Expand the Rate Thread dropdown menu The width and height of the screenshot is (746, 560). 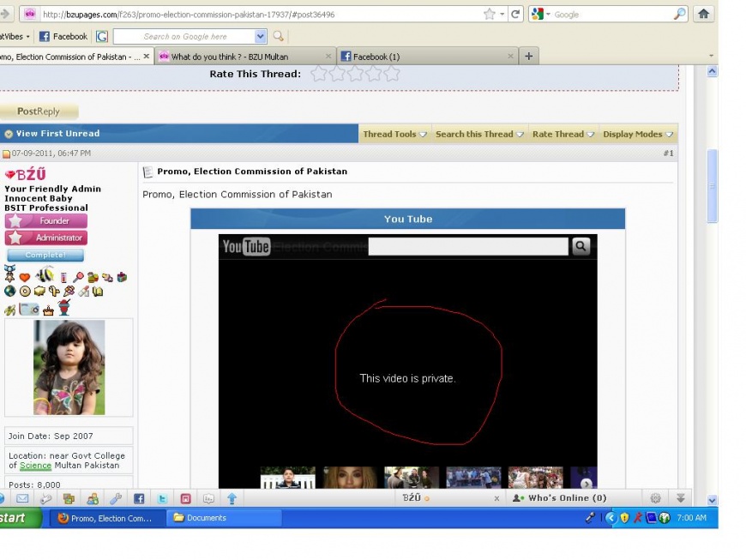[563, 134]
